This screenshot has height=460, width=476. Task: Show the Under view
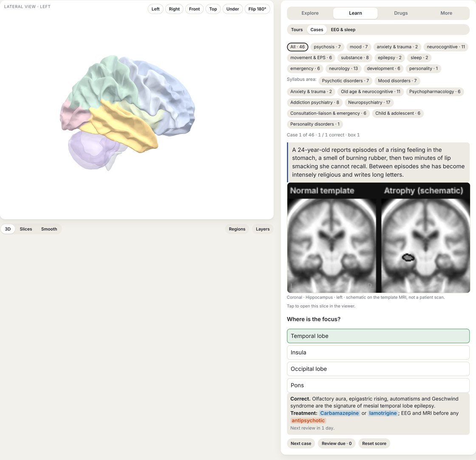pyautogui.click(x=232, y=9)
